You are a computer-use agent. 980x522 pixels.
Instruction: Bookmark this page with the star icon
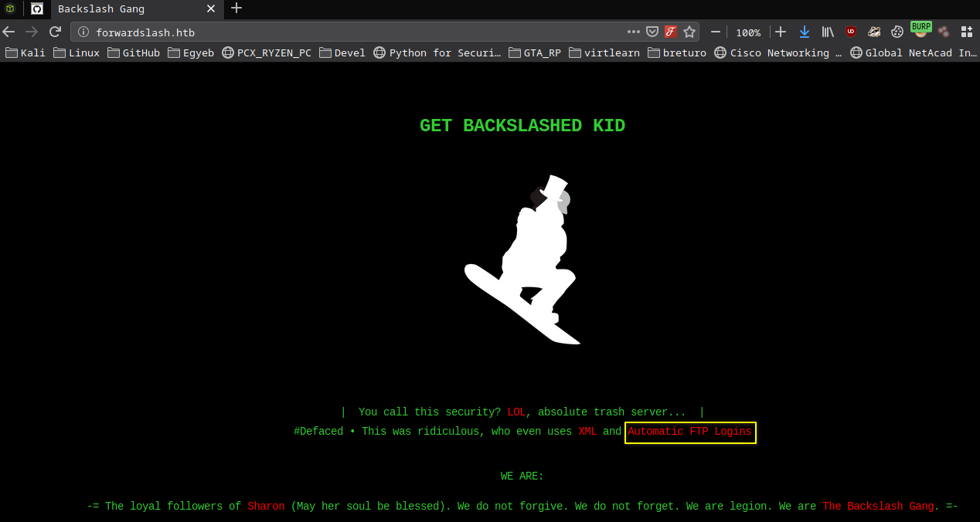[x=689, y=32]
